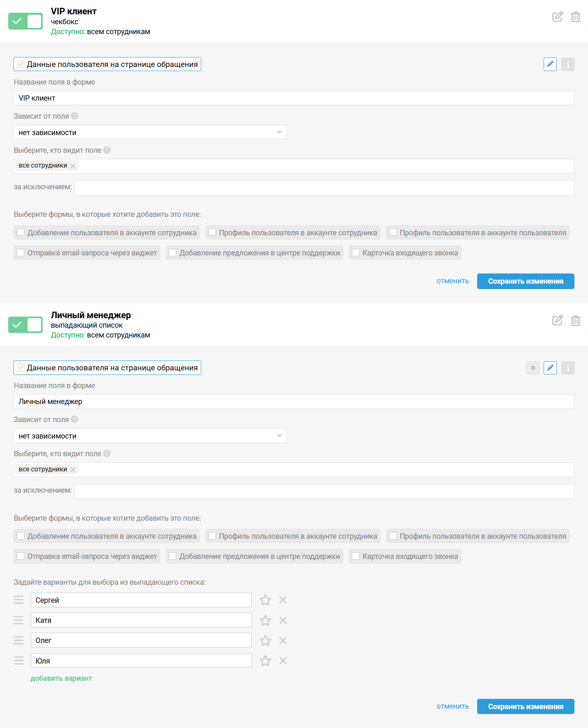Open Зависит от поля dropdown for VIP клиент
The width and height of the screenshot is (588, 728).
(x=150, y=132)
